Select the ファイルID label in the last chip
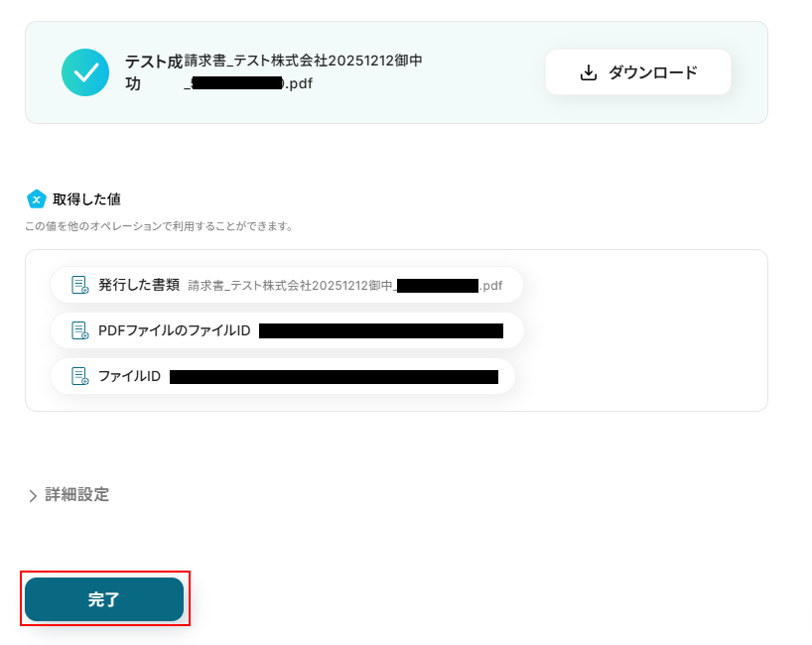This screenshot has height=645, width=812. click(129, 376)
